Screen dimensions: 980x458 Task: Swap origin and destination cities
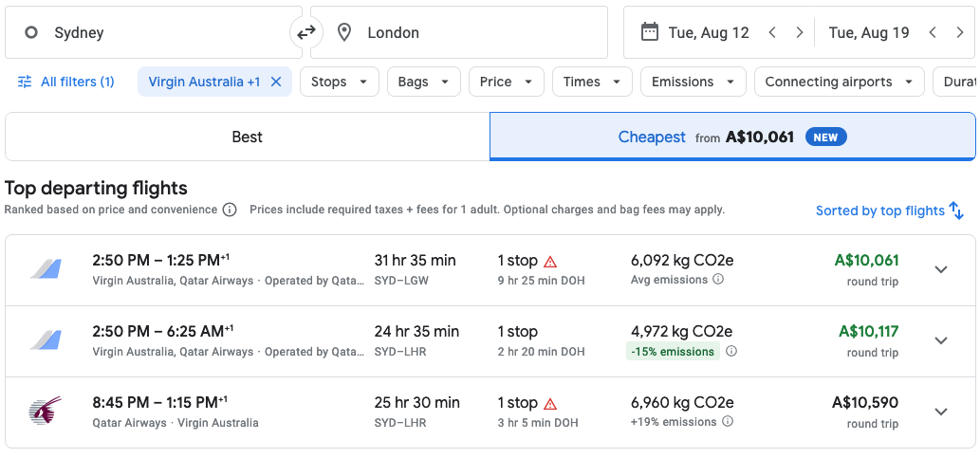tap(305, 32)
